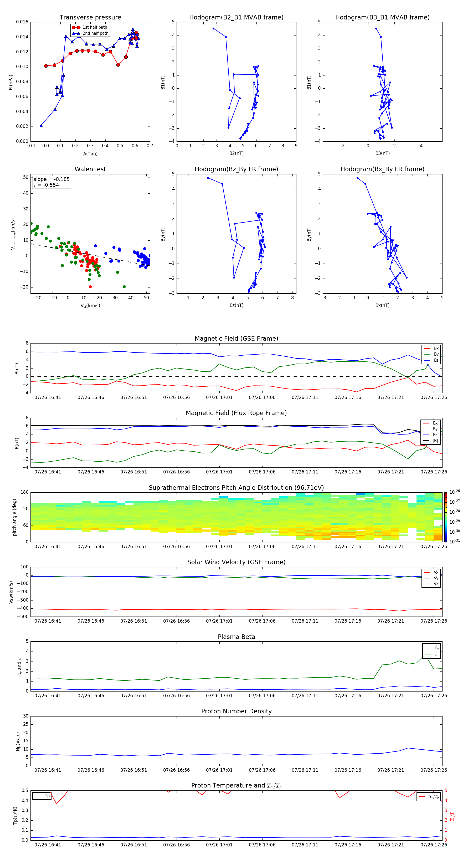473x868 pixels.
Task: Click the V_remaining(km/s) y-axis label
Action: [13, 234]
